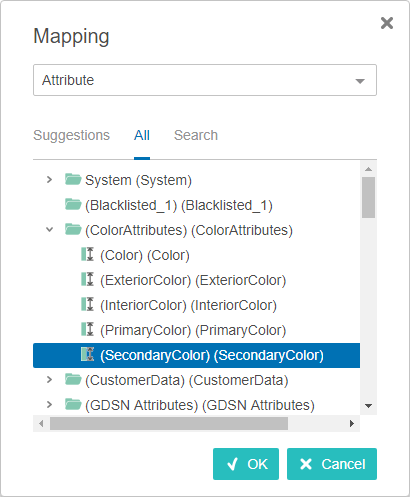Click the CustomerData folder icon

[73, 379]
